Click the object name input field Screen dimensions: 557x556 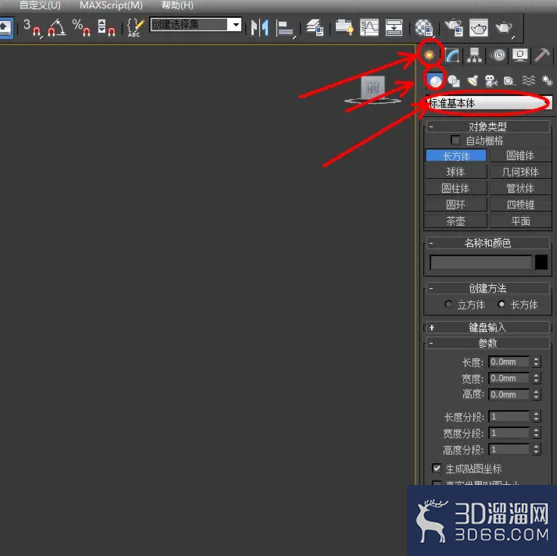481,262
